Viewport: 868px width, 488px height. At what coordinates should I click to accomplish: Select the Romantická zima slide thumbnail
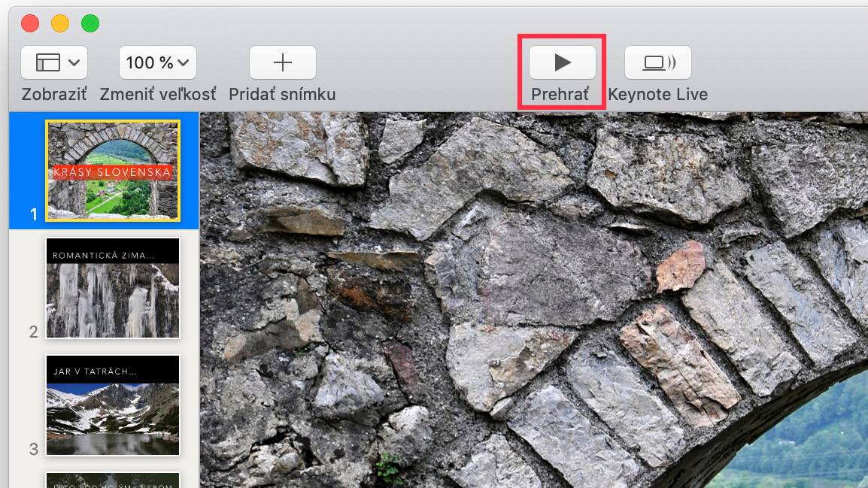point(113,288)
